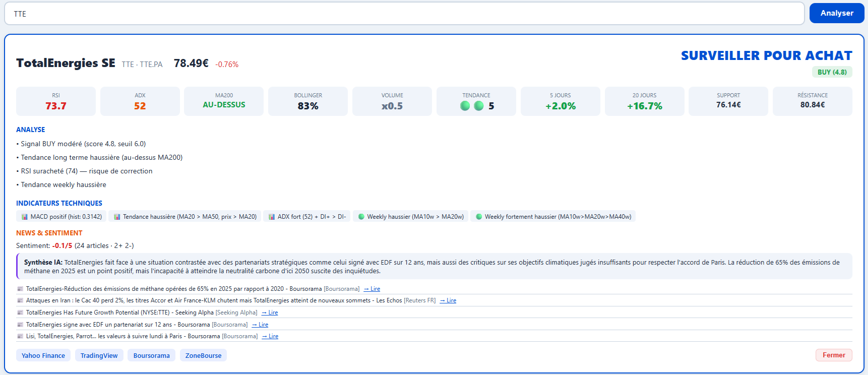The height and width of the screenshot is (375, 868).
Task: Select the ADX card showing 52
Action: click(140, 101)
